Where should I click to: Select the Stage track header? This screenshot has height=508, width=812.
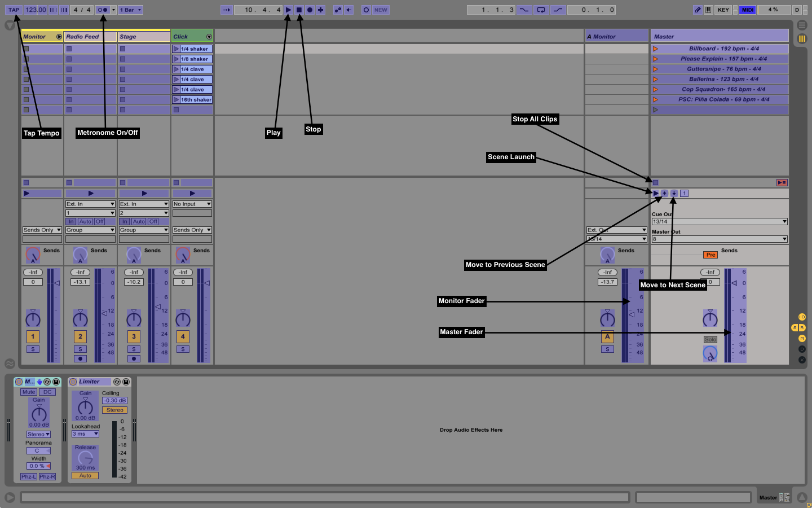coord(143,37)
